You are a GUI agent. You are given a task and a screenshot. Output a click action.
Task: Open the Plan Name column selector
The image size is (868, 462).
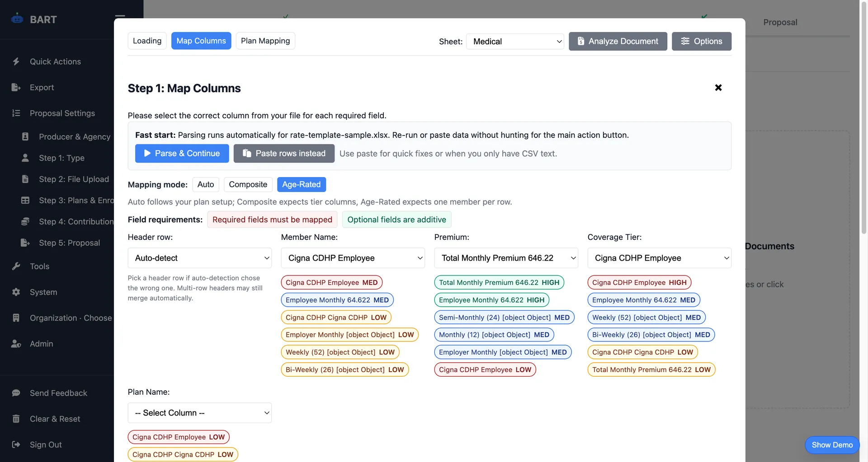click(199, 412)
